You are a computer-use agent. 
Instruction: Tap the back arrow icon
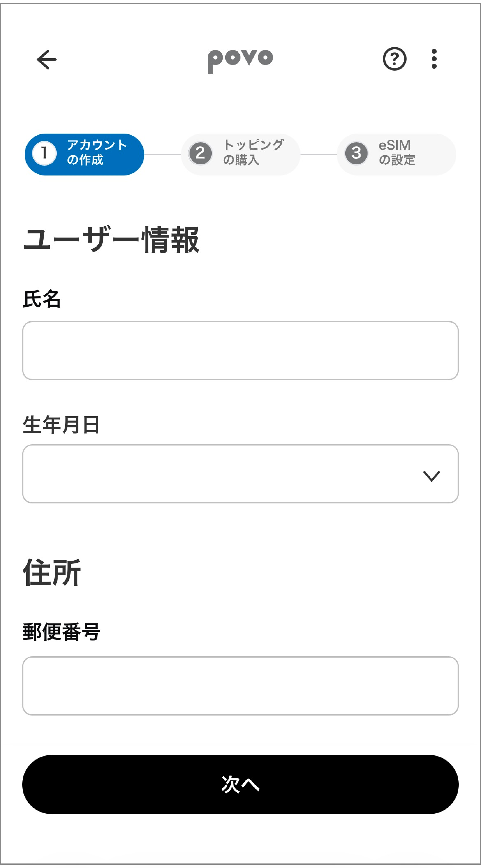tap(46, 60)
